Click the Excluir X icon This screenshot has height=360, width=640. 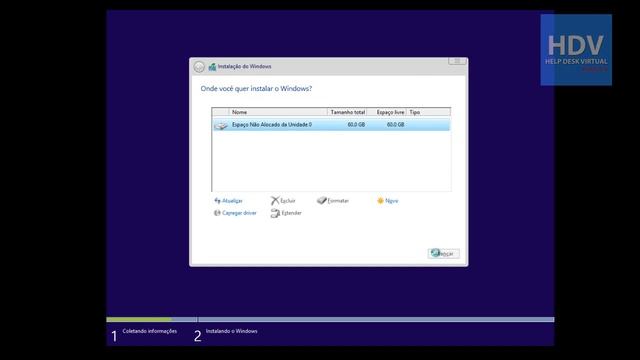click(275, 200)
